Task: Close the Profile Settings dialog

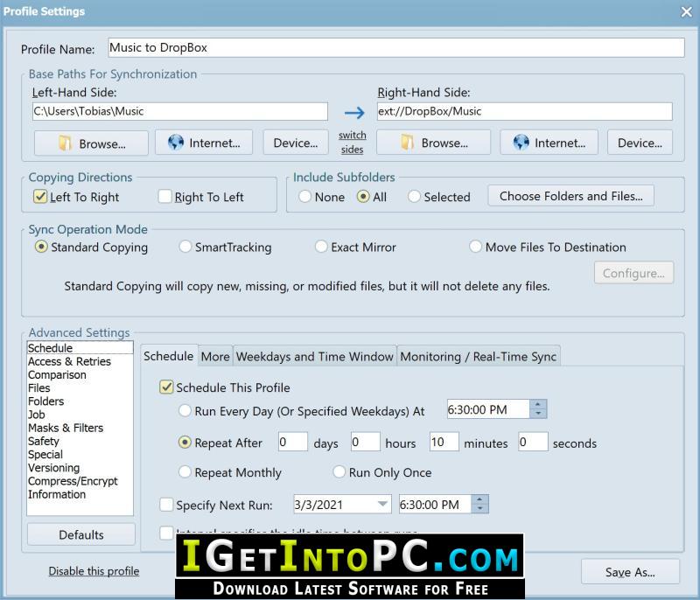Action: tap(687, 12)
